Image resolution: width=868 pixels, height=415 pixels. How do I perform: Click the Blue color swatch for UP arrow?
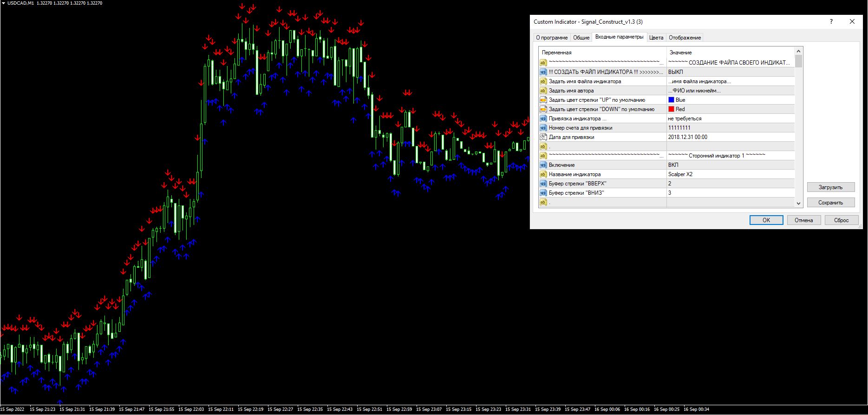[671, 100]
